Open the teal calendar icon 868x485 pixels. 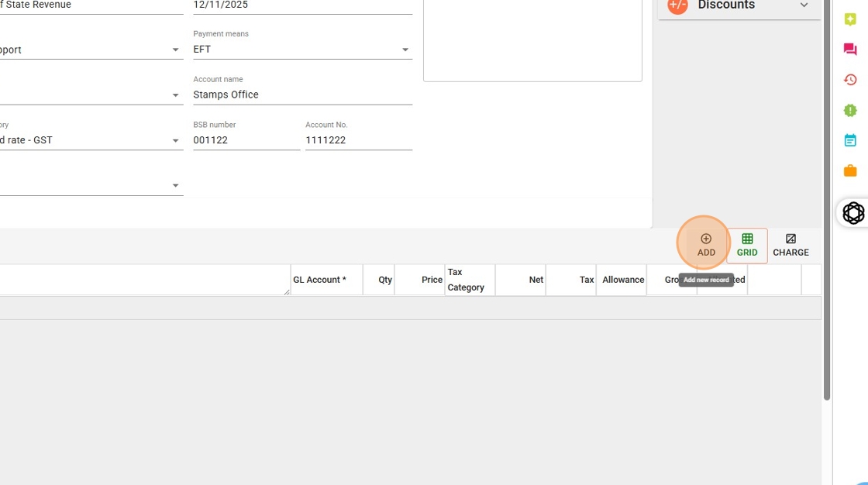click(850, 140)
